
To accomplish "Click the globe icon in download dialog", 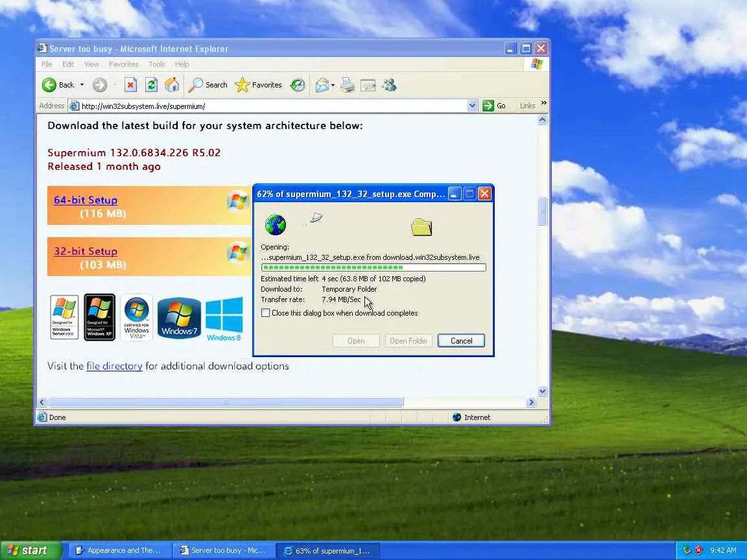I will (276, 225).
